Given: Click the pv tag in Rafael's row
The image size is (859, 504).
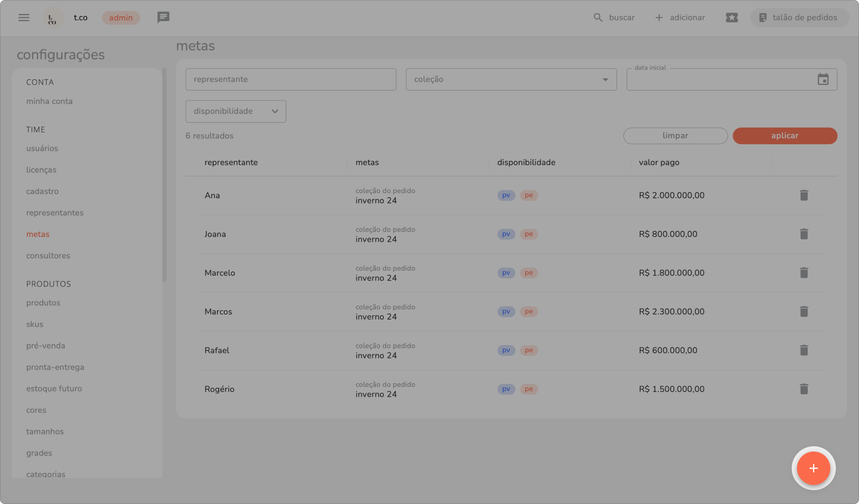Looking at the screenshot, I should [506, 350].
